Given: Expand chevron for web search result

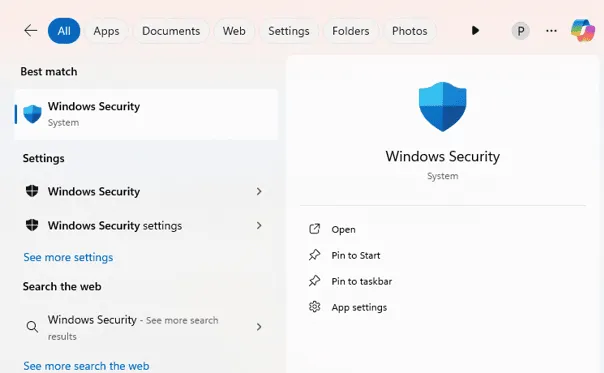Looking at the screenshot, I should pyautogui.click(x=259, y=327).
